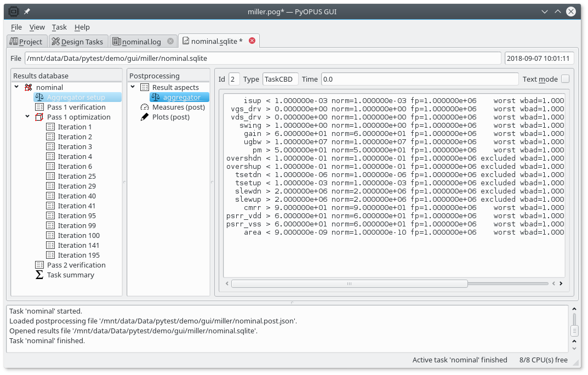This screenshot has height=375, width=588.
Task: Select the aggregator postprocessing item
Action: (181, 97)
